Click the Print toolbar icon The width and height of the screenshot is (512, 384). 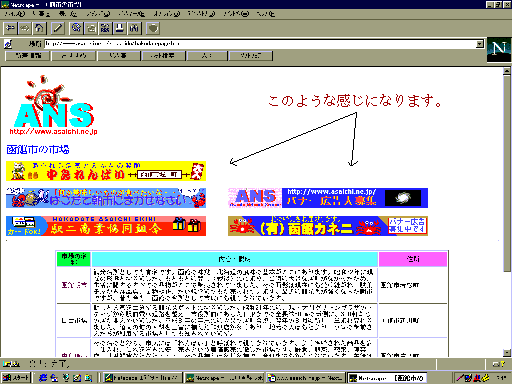pyautogui.click(x=120, y=28)
